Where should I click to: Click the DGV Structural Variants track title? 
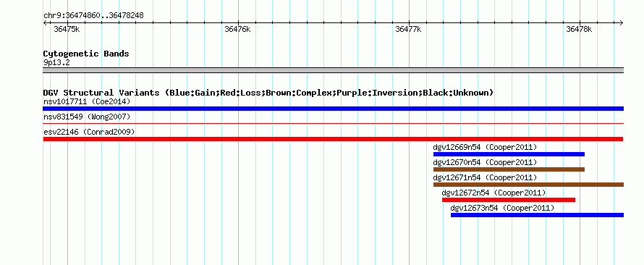[268, 93]
